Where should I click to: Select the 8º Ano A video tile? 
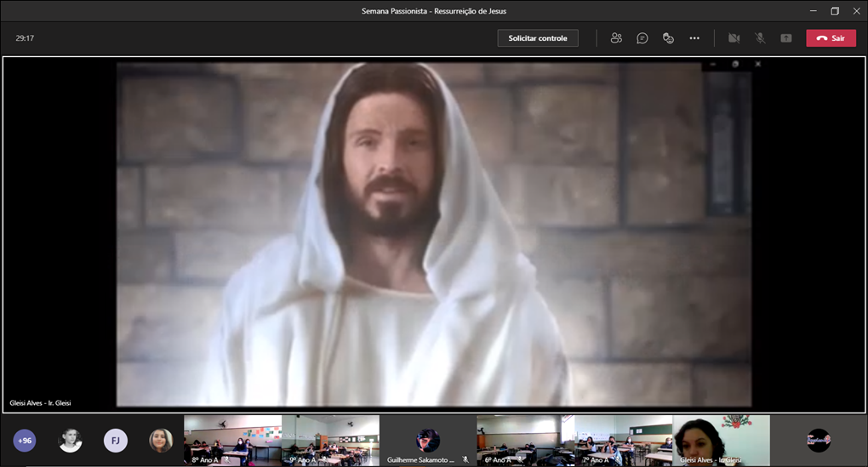(x=232, y=441)
